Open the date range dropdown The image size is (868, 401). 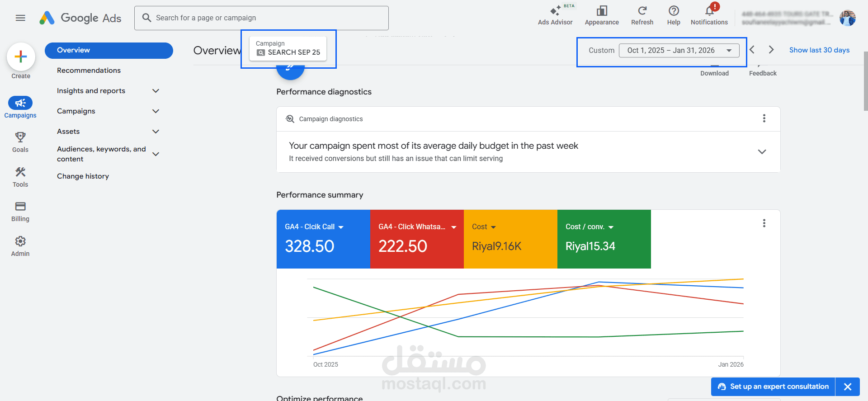pos(679,50)
